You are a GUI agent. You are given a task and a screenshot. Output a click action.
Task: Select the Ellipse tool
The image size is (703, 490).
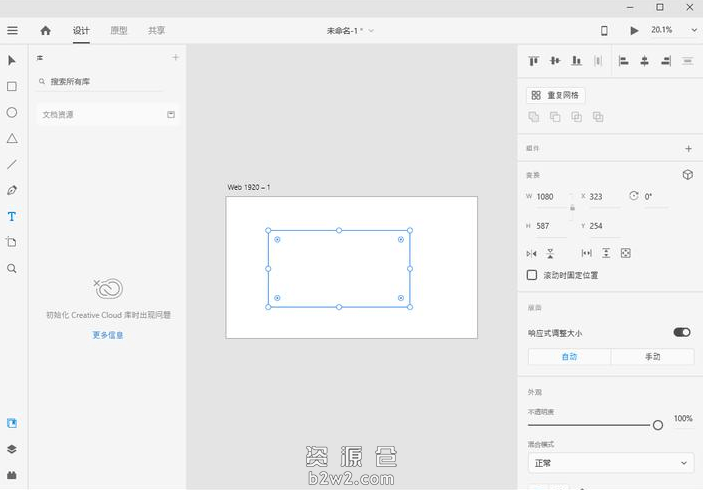pyautogui.click(x=12, y=113)
